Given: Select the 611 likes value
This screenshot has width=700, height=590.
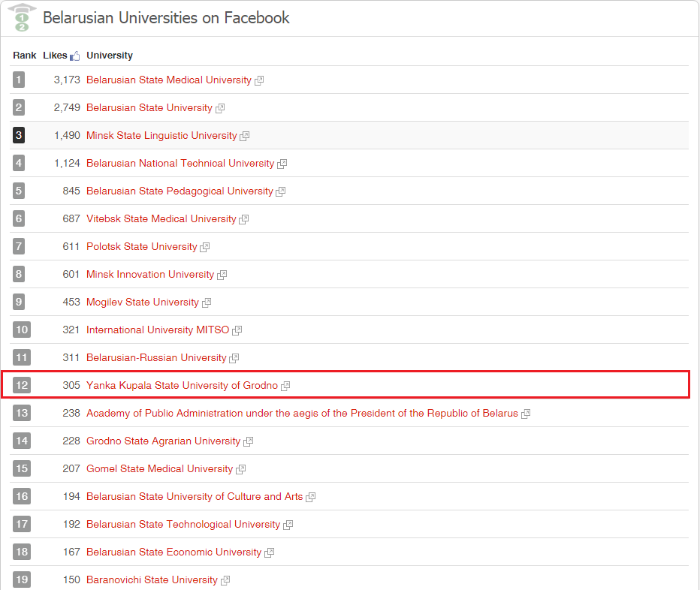Looking at the screenshot, I should coord(71,246).
